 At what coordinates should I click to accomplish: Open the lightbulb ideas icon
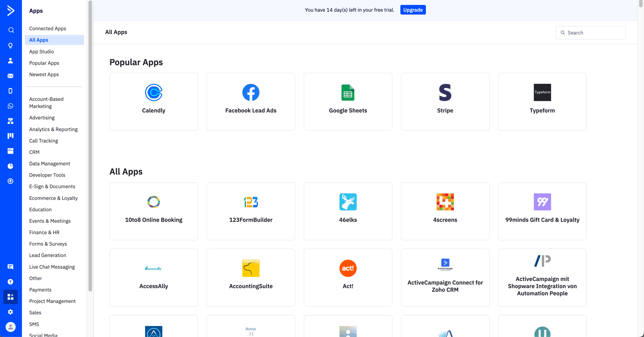pos(11,46)
